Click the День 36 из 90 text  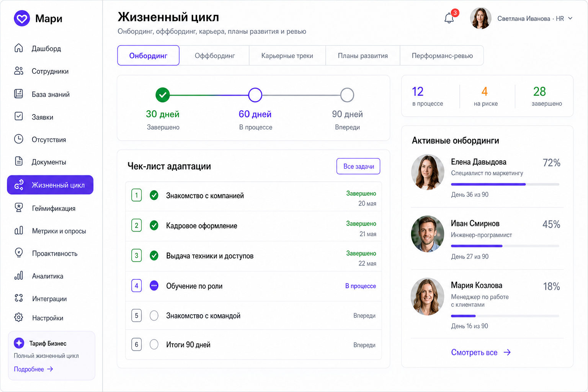coord(470,194)
